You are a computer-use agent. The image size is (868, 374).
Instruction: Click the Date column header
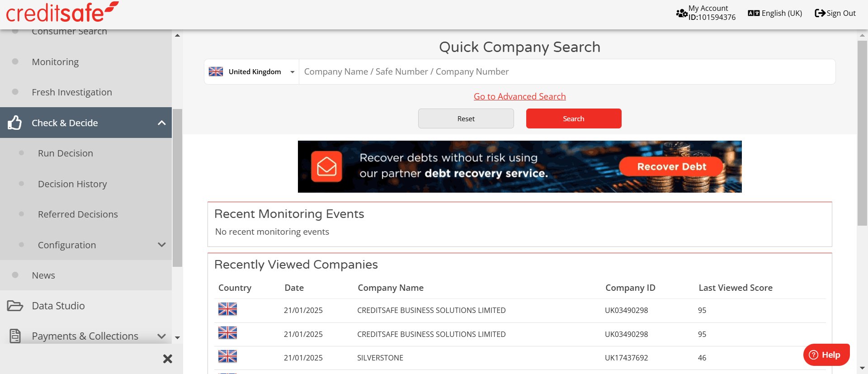pyautogui.click(x=294, y=288)
